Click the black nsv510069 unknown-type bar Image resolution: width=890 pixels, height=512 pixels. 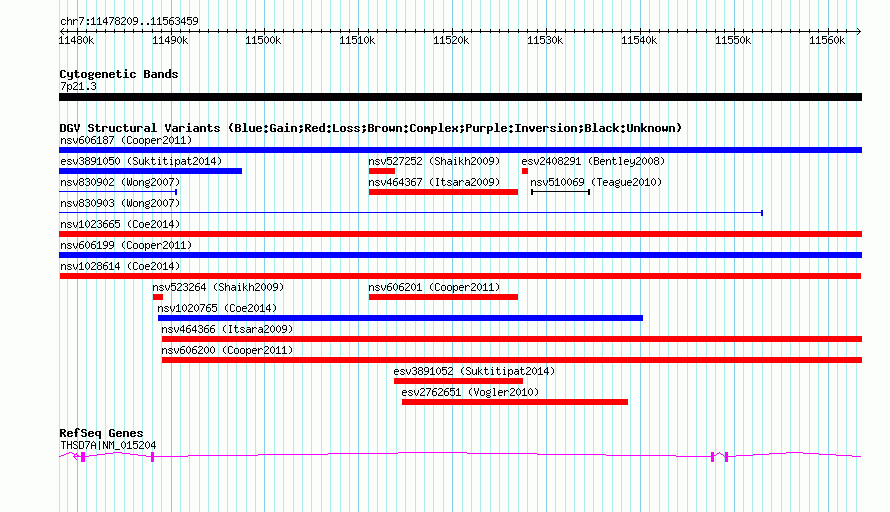(560, 192)
